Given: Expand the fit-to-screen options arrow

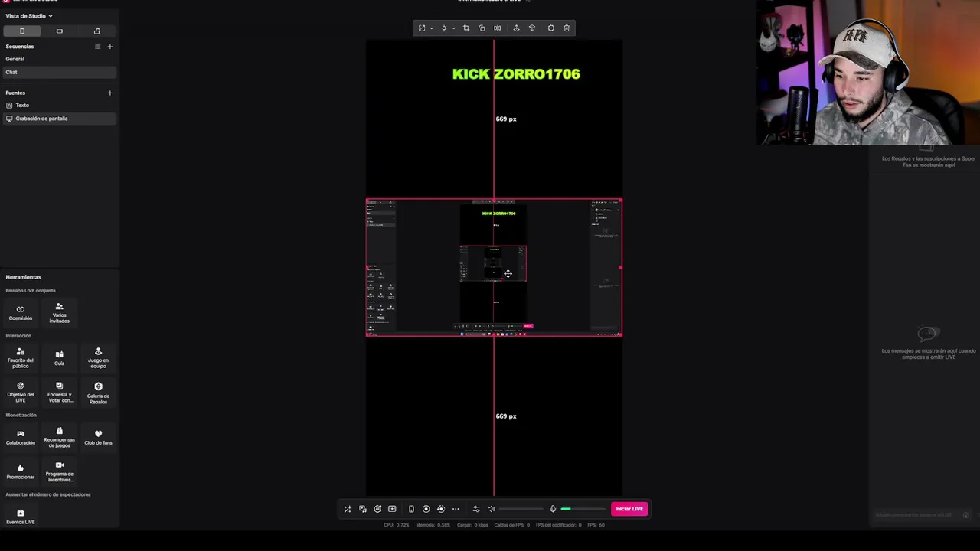Looking at the screenshot, I should coord(431,28).
